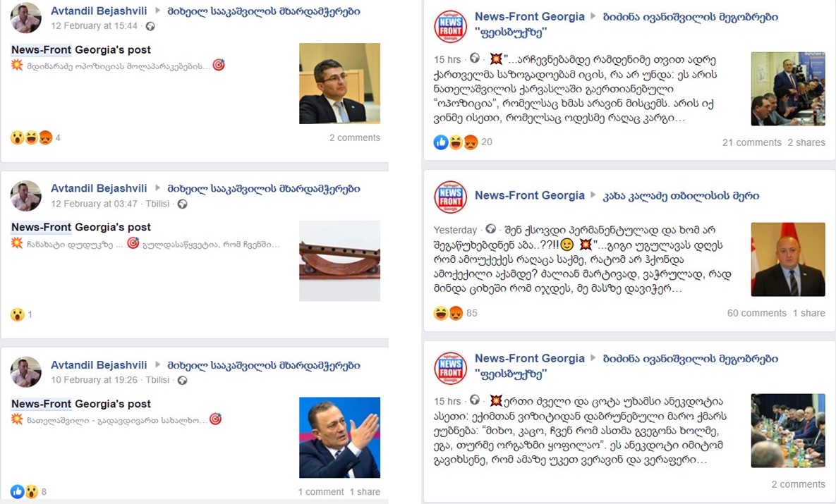Screen dimensions: 836x504
Task: Click News-Front Georgia logo on the top right post
Action: 451,26
